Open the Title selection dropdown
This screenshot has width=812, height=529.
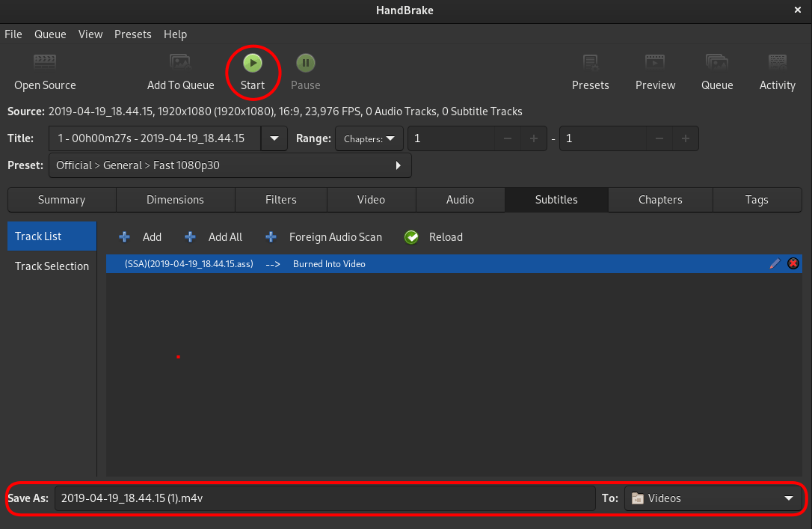[274, 138]
